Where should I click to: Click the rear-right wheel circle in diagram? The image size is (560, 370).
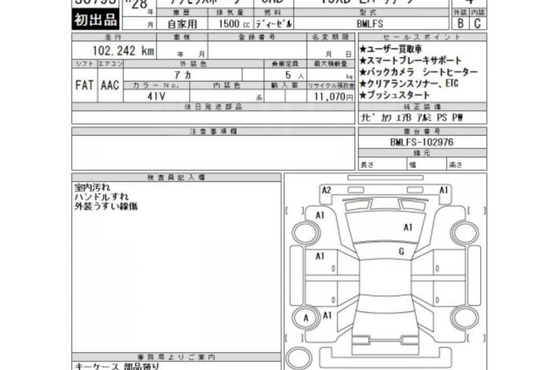(464, 318)
